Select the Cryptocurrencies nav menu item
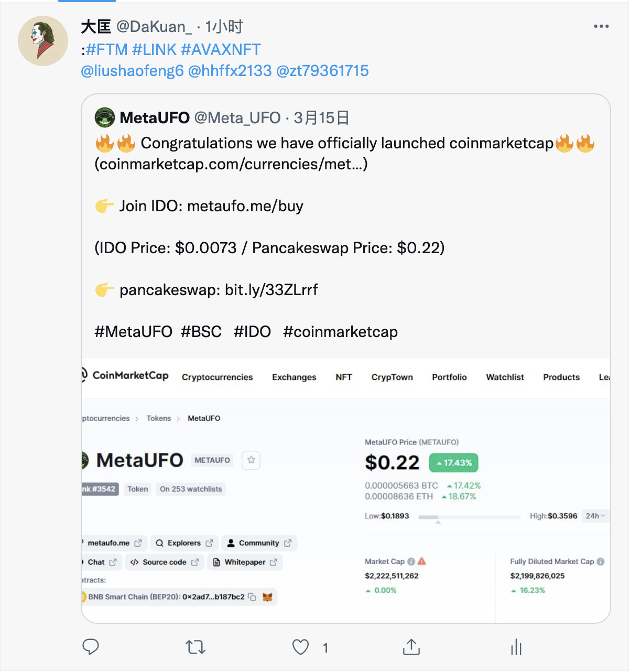 217,377
